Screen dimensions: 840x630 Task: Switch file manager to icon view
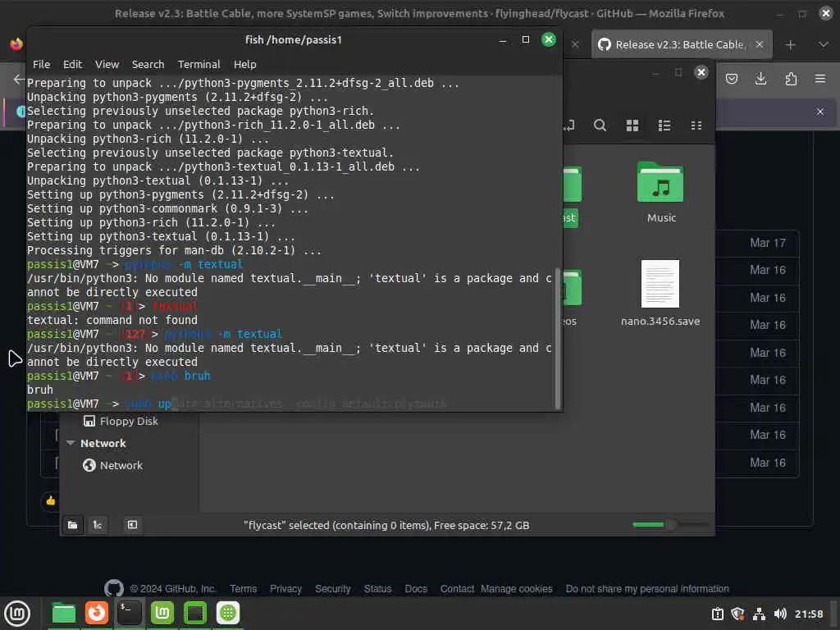click(632, 126)
